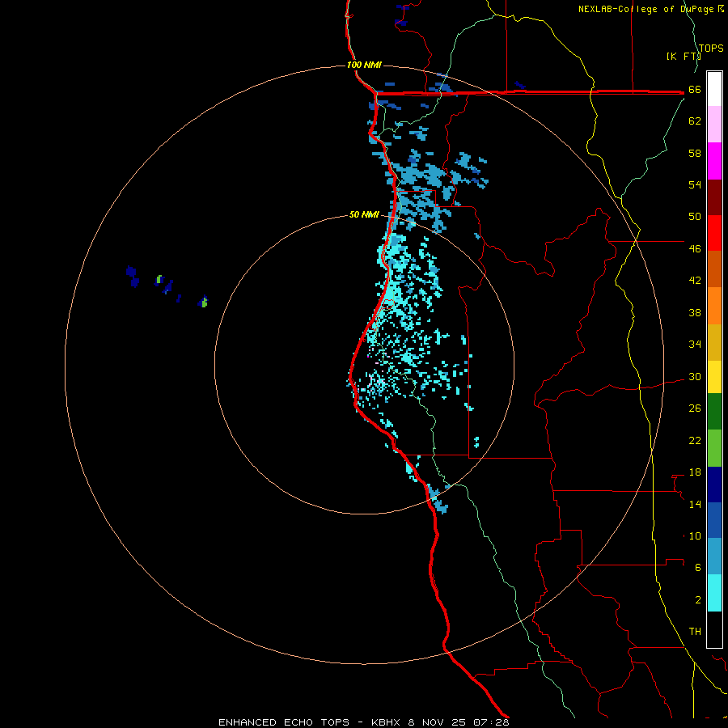Click the 50 NMI range ring label

point(364,214)
